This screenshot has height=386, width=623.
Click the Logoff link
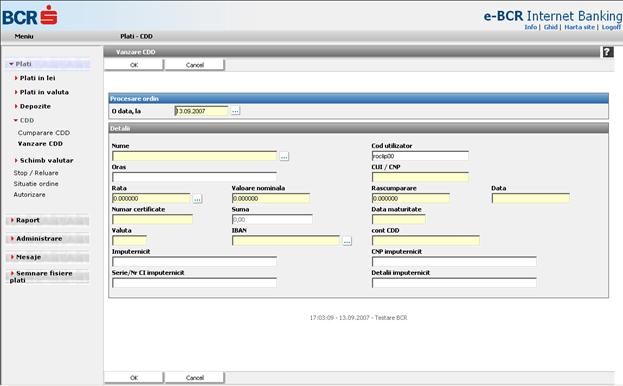(x=611, y=27)
